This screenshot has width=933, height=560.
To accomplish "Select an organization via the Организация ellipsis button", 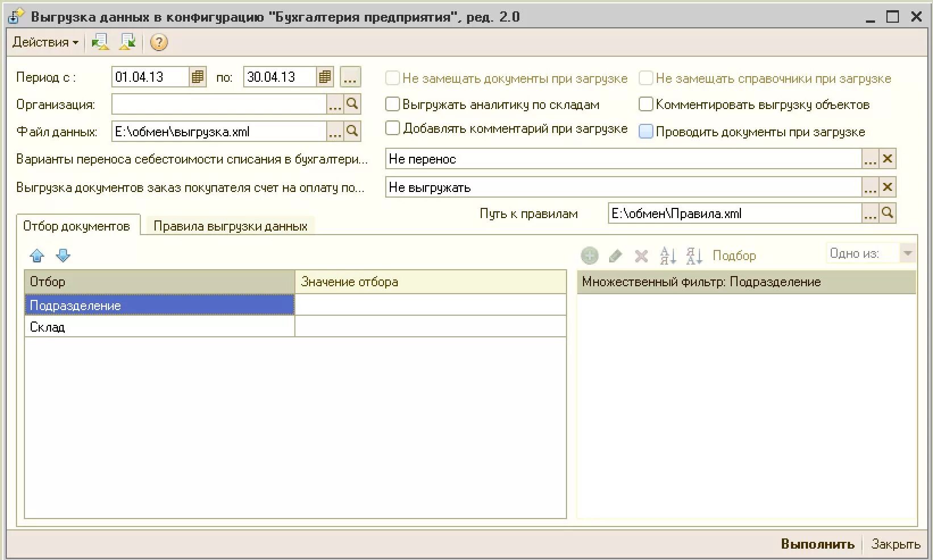I will [335, 105].
